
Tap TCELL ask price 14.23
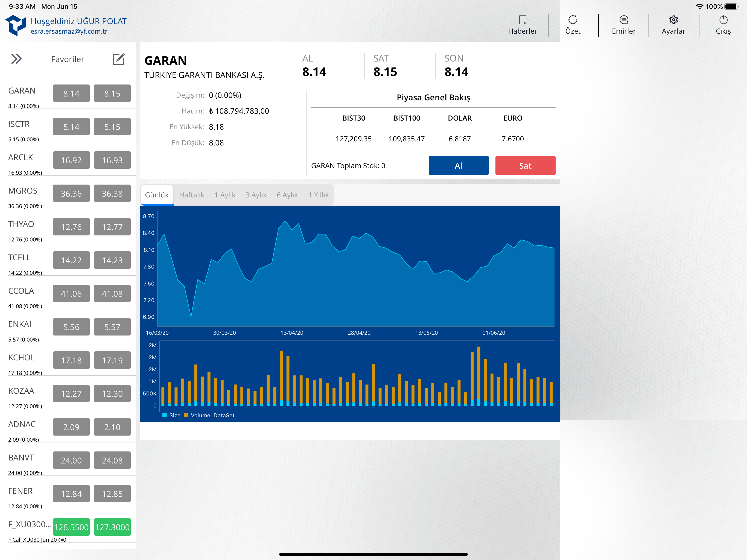pos(112,260)
